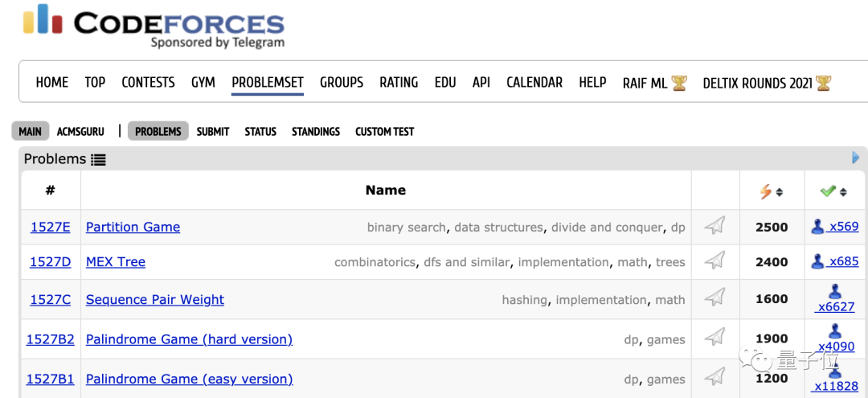Click the submit plane icon for MEX Tree

(714, 261)
